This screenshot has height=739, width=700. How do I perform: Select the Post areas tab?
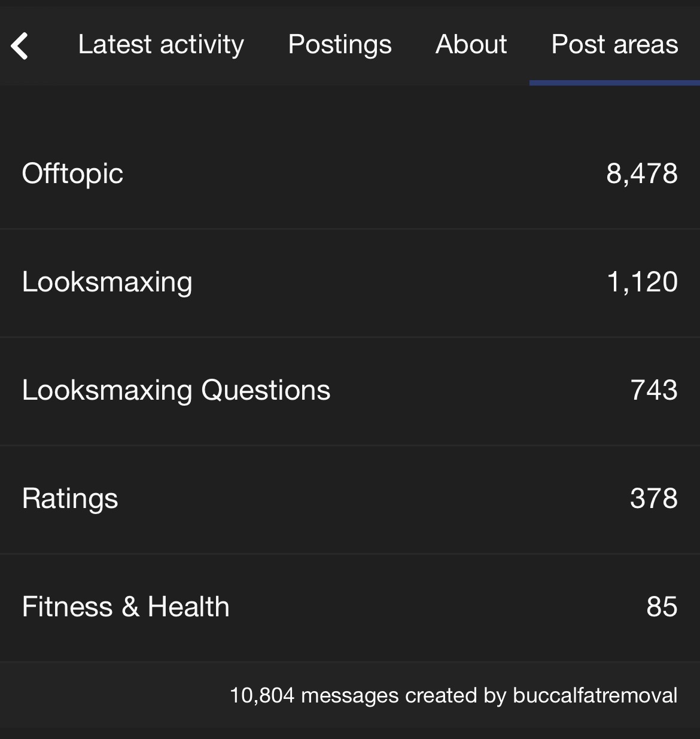[x=614, y=44]
